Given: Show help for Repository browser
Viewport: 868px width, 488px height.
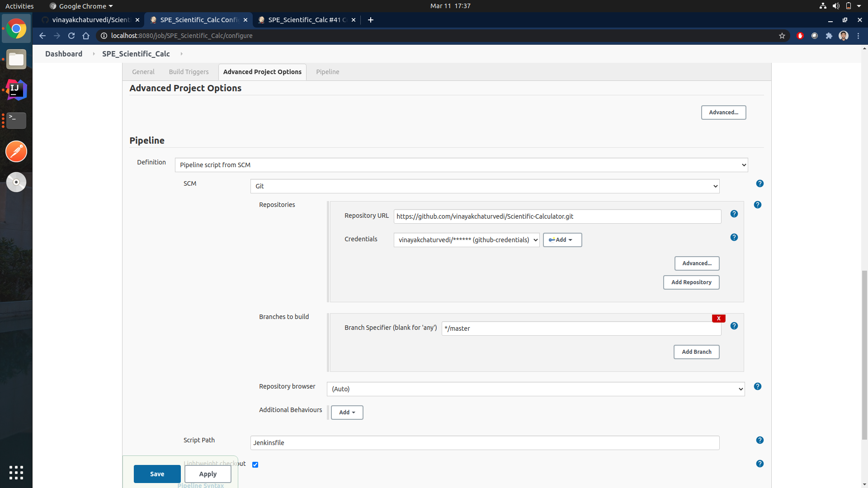Looking at the screenshot, I should (x=758, y=386).
